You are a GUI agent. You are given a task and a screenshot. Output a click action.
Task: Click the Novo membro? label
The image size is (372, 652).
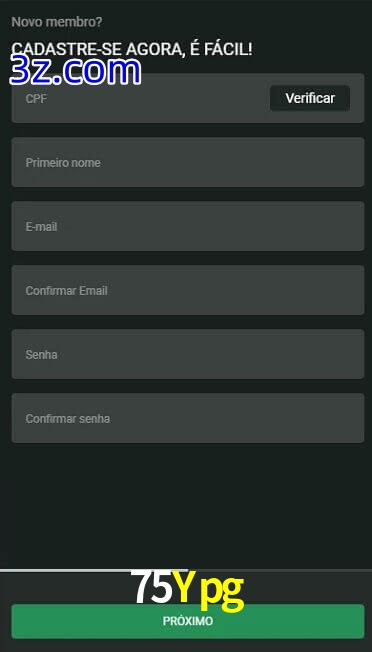tap(57, 22)
